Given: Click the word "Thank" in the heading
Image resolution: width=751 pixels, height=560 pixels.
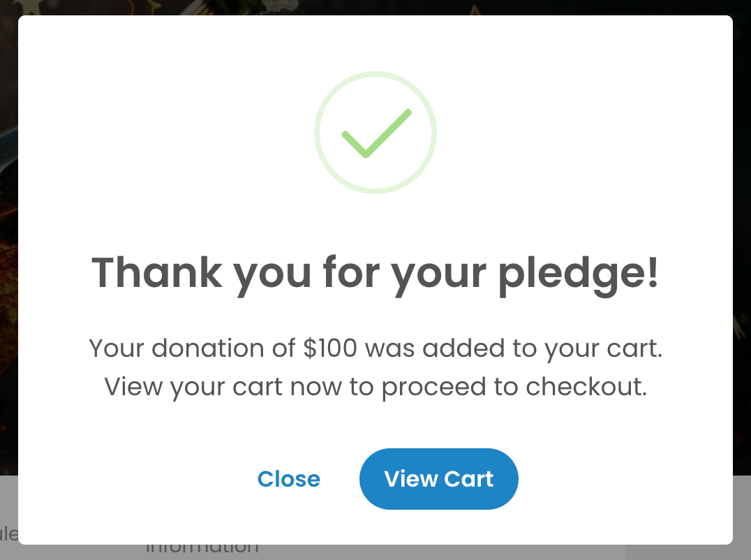Looking at the screenshot, I should [157, 272].
